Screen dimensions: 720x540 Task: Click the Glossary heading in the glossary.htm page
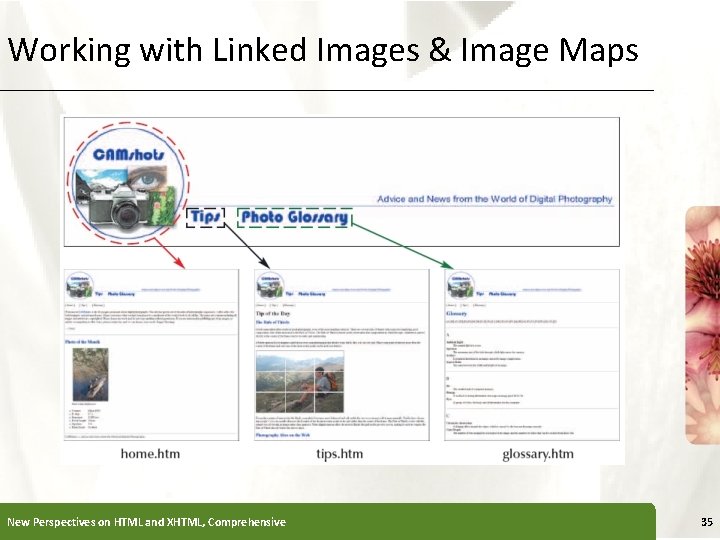click(x=456, y=314)
